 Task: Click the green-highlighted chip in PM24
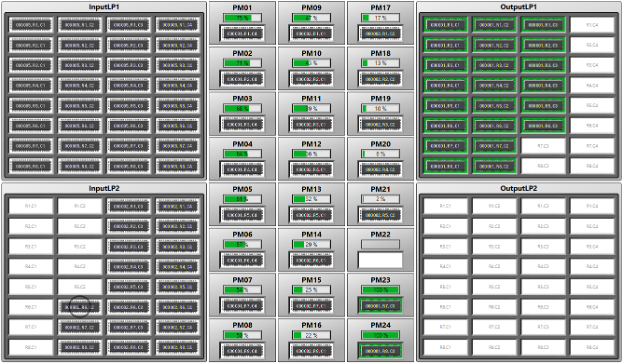[380, 351]
